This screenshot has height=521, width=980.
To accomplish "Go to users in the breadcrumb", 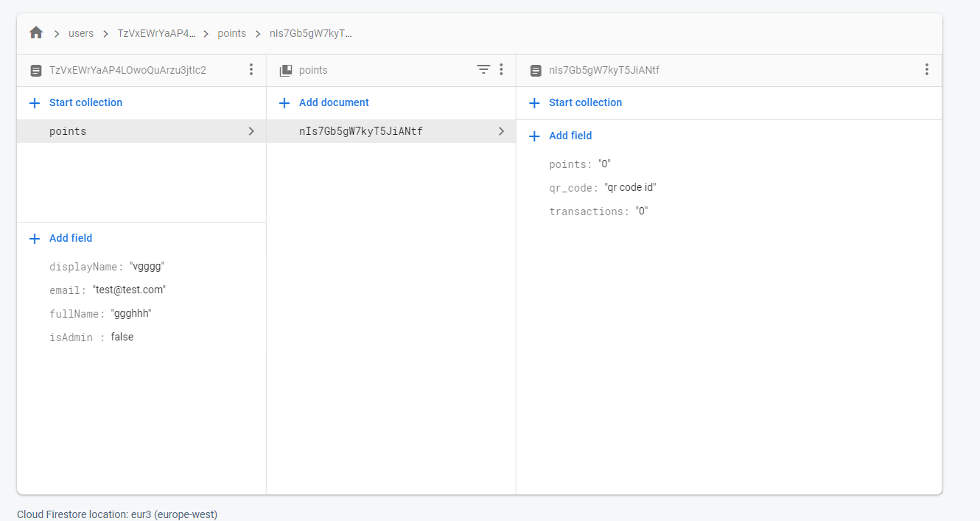I will click(81, 33).
